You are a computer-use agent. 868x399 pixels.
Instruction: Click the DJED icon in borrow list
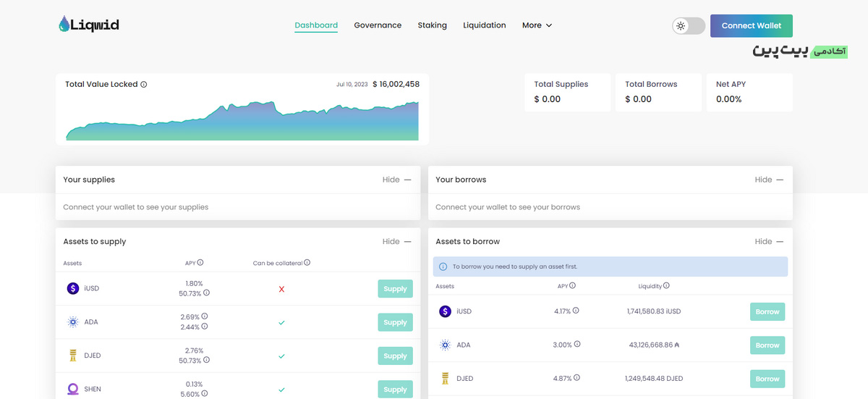pos(445,378)
